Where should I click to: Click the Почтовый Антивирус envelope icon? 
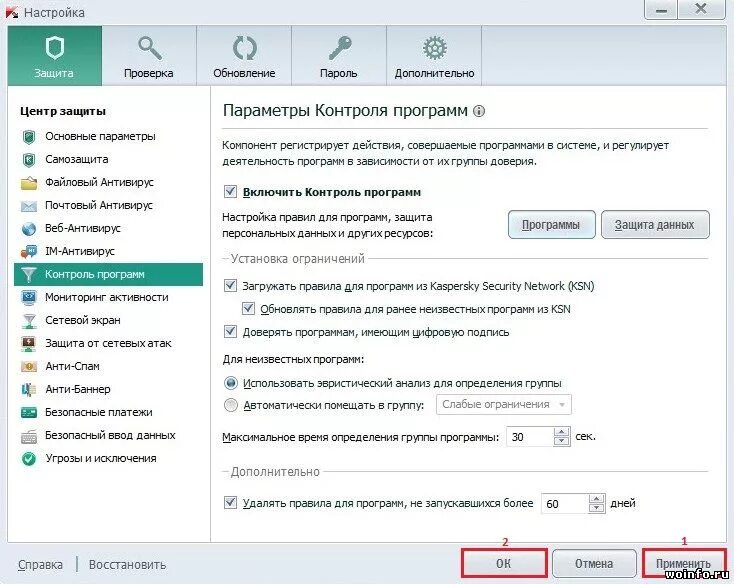[29, 205]
